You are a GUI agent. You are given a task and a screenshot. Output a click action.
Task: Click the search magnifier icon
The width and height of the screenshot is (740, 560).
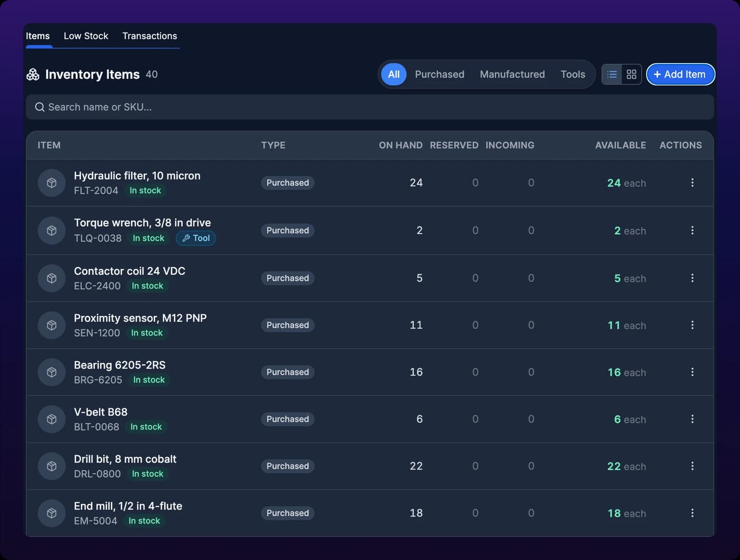[x=40, y=107]
